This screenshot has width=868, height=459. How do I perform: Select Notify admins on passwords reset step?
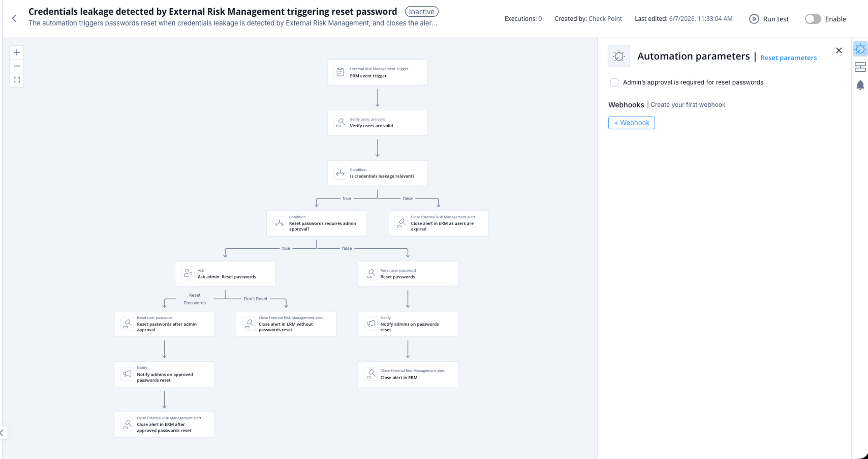[x=407, y=324]
